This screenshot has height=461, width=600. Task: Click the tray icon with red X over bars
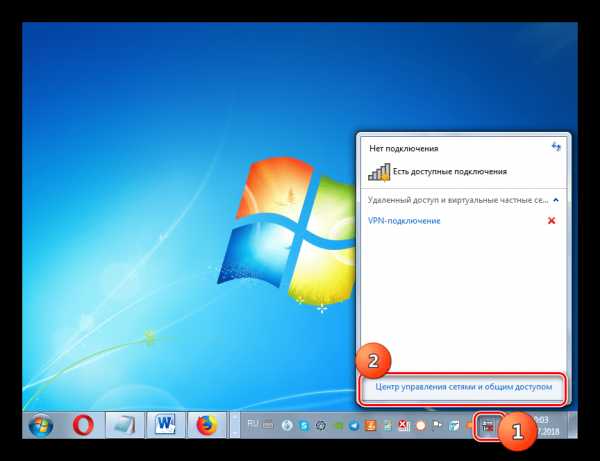404,425
